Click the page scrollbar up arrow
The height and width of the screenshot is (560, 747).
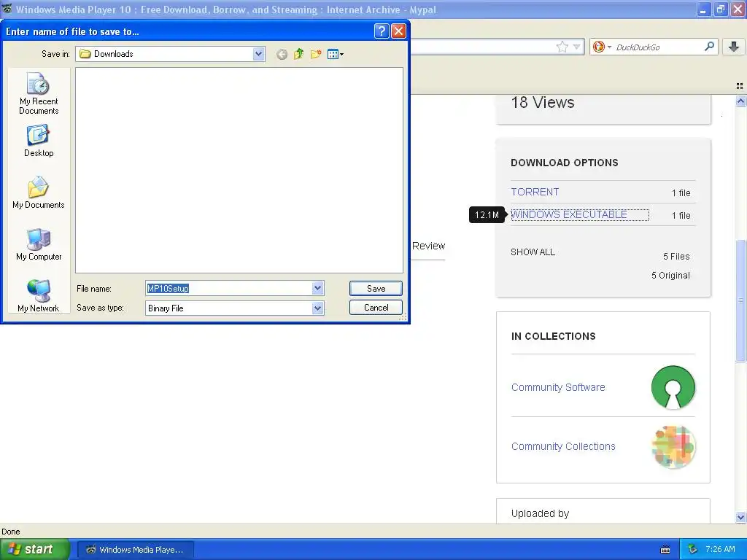740,101
